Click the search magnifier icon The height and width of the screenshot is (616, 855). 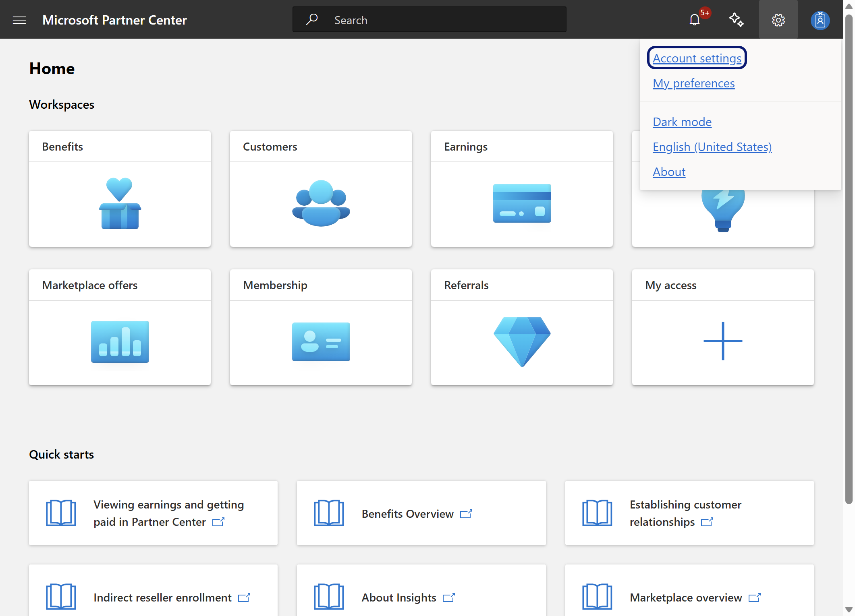(312, 19)
